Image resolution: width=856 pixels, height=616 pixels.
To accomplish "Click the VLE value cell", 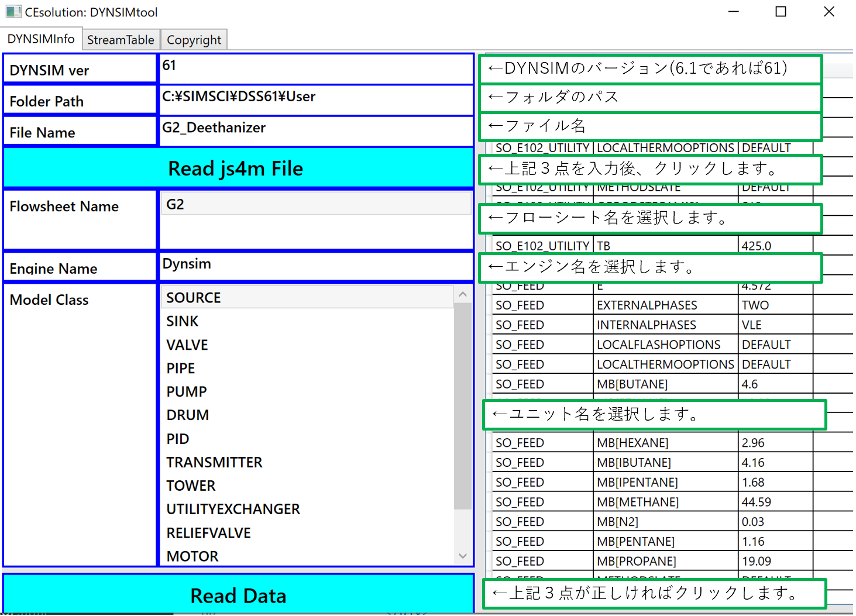I will 775,325.
